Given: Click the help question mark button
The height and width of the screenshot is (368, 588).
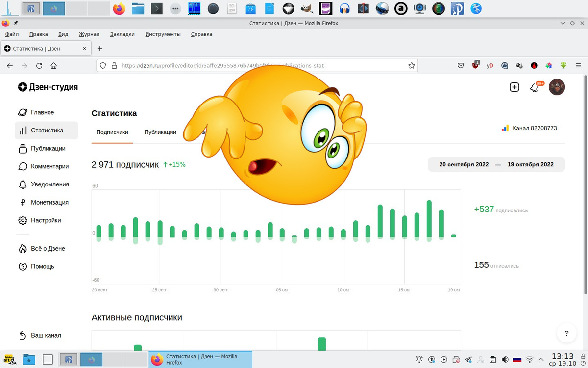Looking at the screenshot, I should tap(566, 334).
